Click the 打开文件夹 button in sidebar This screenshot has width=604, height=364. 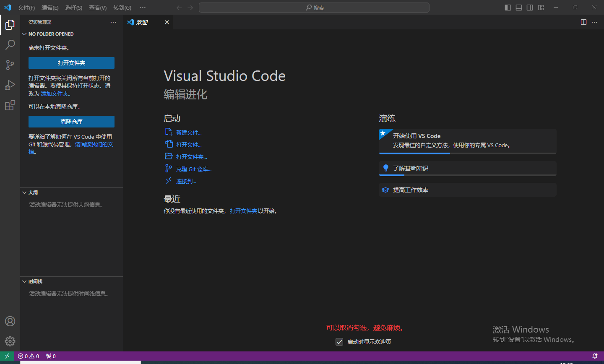coord(71,63)
